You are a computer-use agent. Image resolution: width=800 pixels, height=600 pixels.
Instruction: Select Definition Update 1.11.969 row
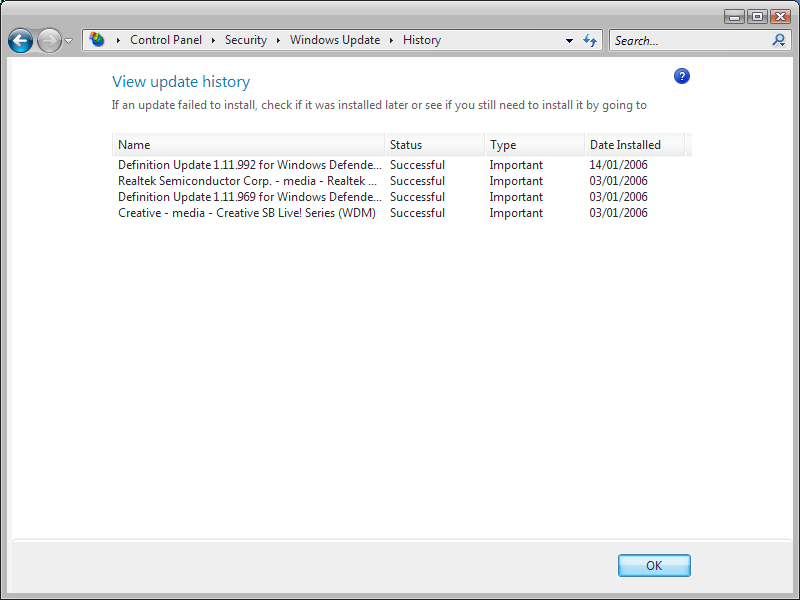[x=399, y=197]
